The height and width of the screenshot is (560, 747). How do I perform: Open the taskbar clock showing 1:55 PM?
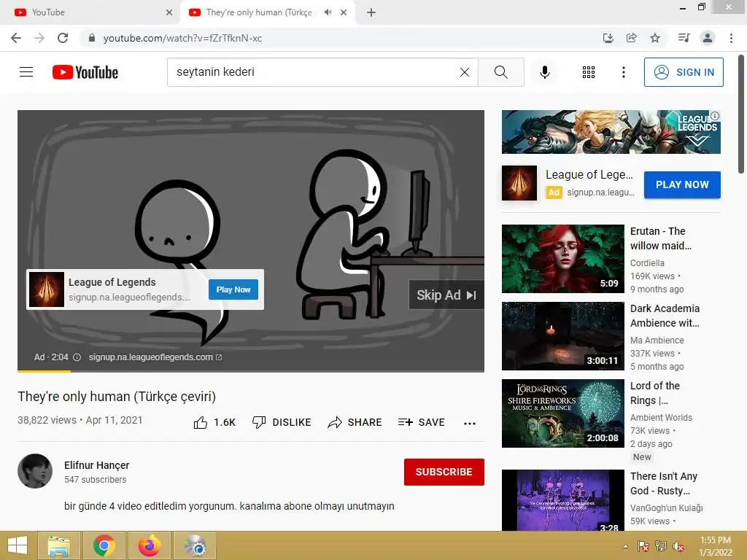(715, 546)
